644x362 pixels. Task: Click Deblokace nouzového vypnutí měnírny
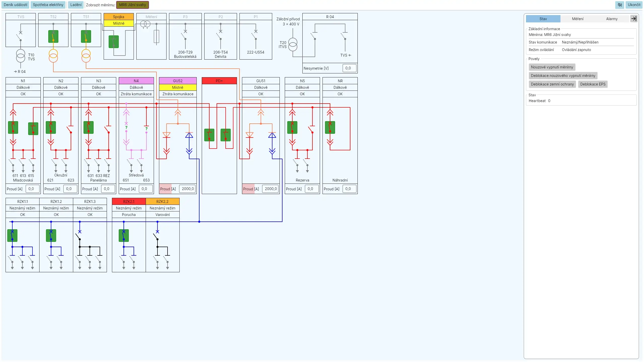(x=563, y=76)
